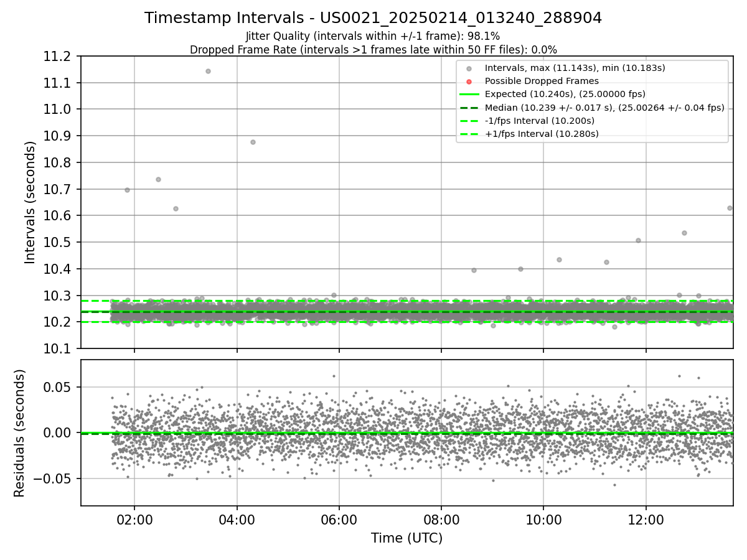The image size is (747, 560).
Task: Select legend entry 'Intervals, max (11.143s), min (10.183s)'
Action: [575, 68]
